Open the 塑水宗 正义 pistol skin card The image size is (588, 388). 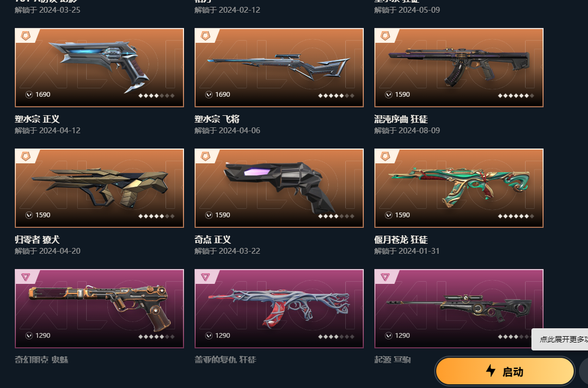pos(100,67)
